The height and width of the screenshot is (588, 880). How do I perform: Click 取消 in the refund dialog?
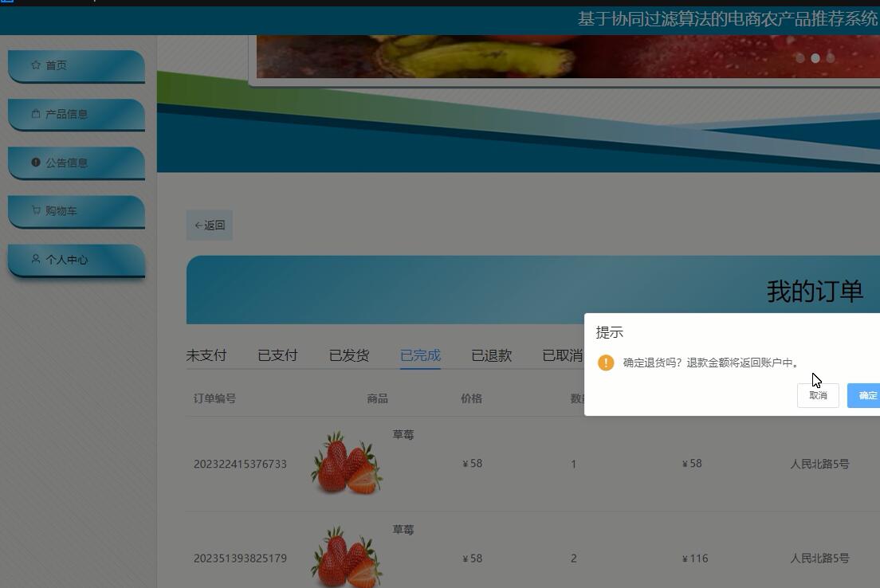coord(818,395)
